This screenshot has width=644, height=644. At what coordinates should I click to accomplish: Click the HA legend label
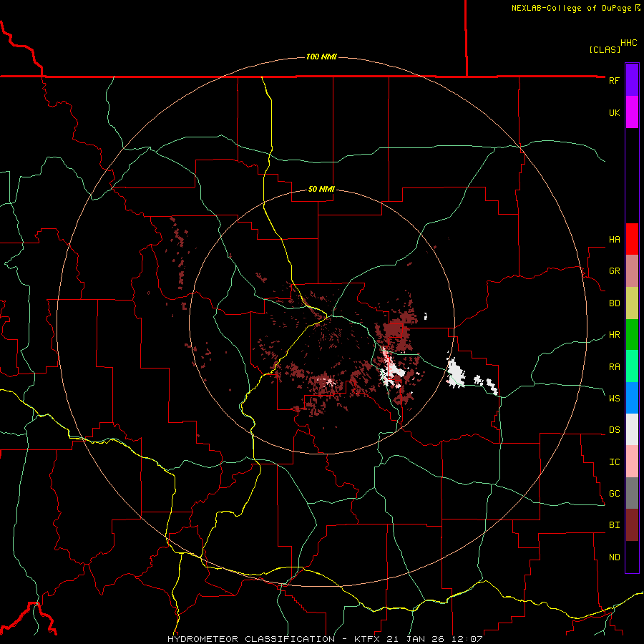pos(614,240)
